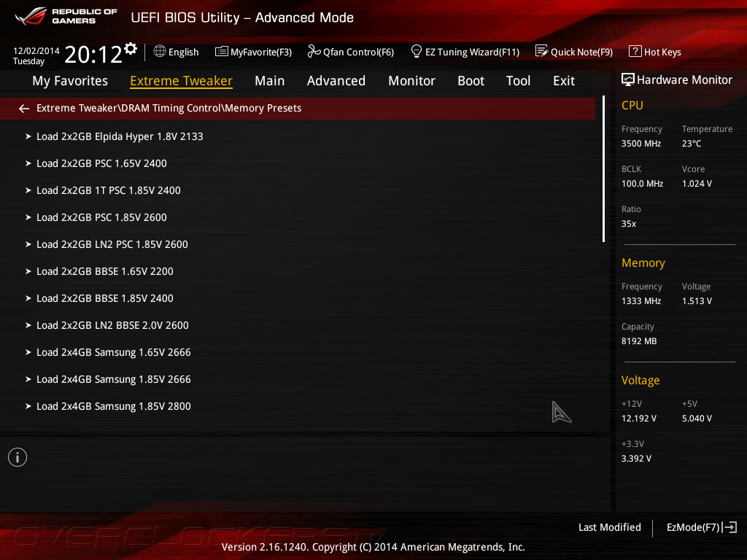
Task: Open My Favorites tab
Action: click(x=70, y=81)
